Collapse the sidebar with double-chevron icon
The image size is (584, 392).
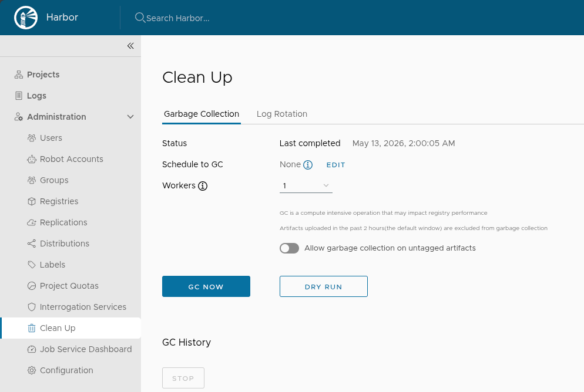130,46
